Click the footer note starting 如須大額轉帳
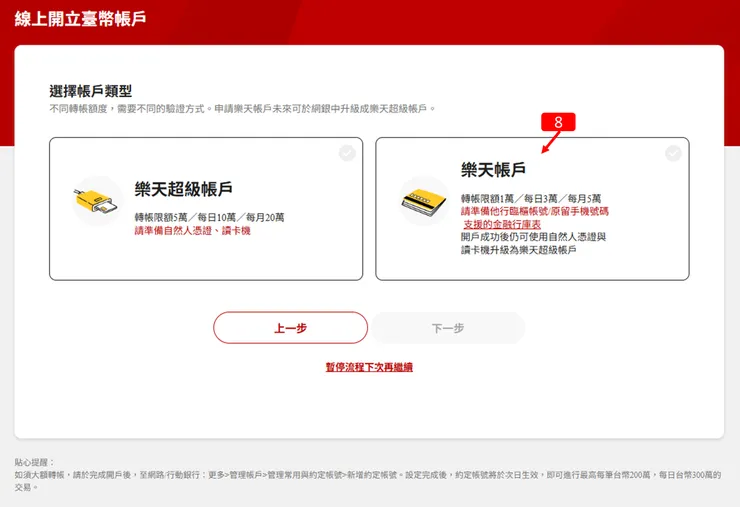This screenshot has height=507, width=740. 368,481
